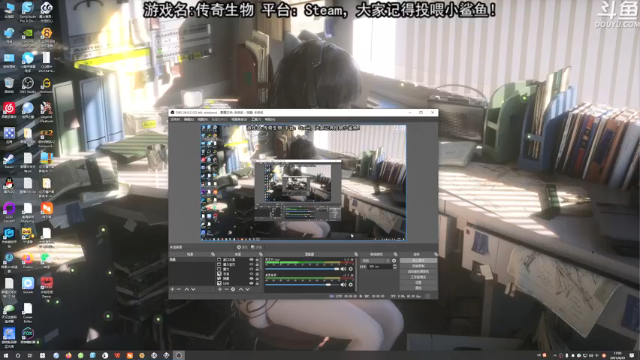
Task: Click the Settings button in Controls
Action: pyautogui.click(x=418, y=282)
